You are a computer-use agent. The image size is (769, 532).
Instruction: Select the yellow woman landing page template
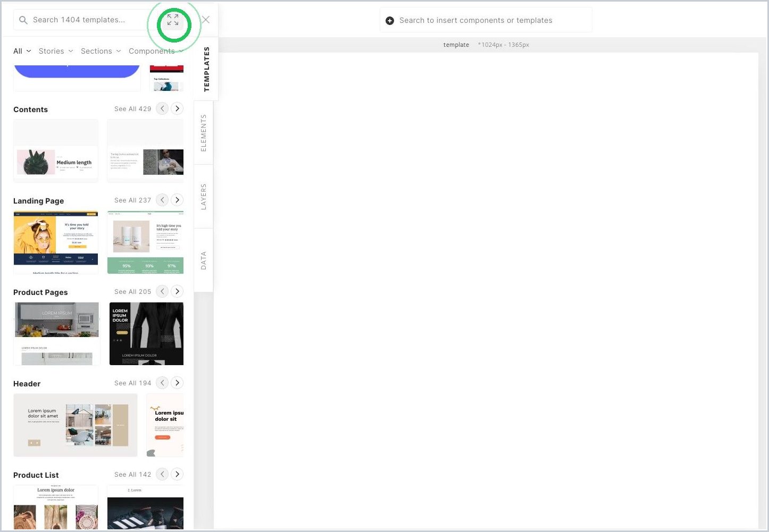click(56, 242)
